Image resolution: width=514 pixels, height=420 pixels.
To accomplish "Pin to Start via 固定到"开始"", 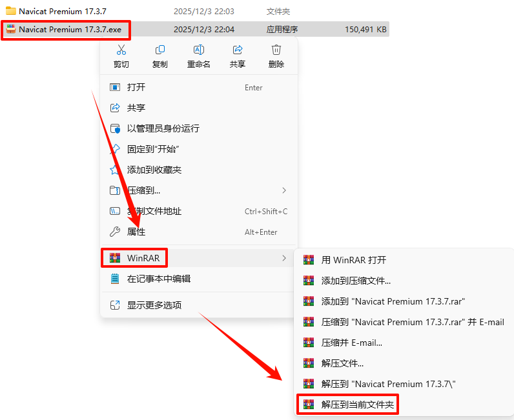I will [x=199, y=149].
